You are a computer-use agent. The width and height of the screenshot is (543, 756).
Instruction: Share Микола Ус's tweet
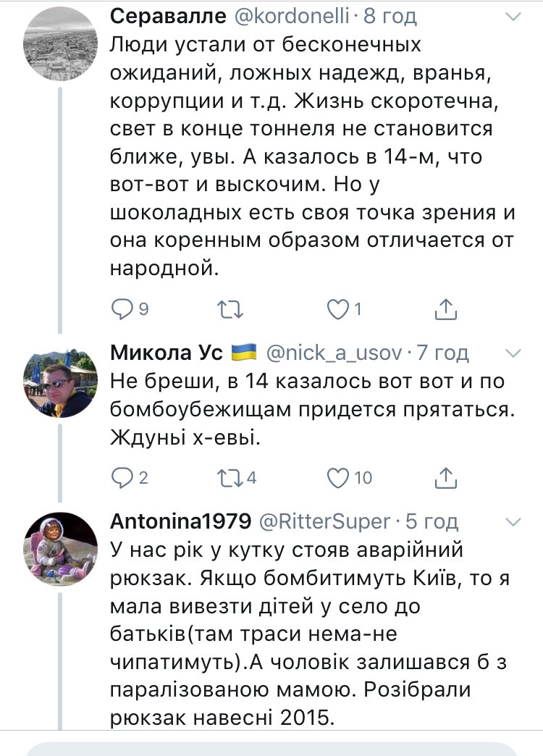[x=447, y=477]
